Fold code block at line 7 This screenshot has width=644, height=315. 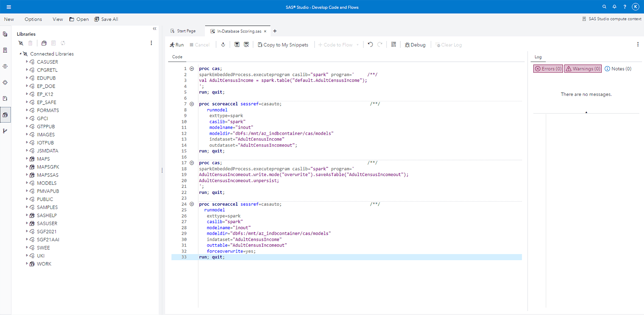click(x=192, y=104)
